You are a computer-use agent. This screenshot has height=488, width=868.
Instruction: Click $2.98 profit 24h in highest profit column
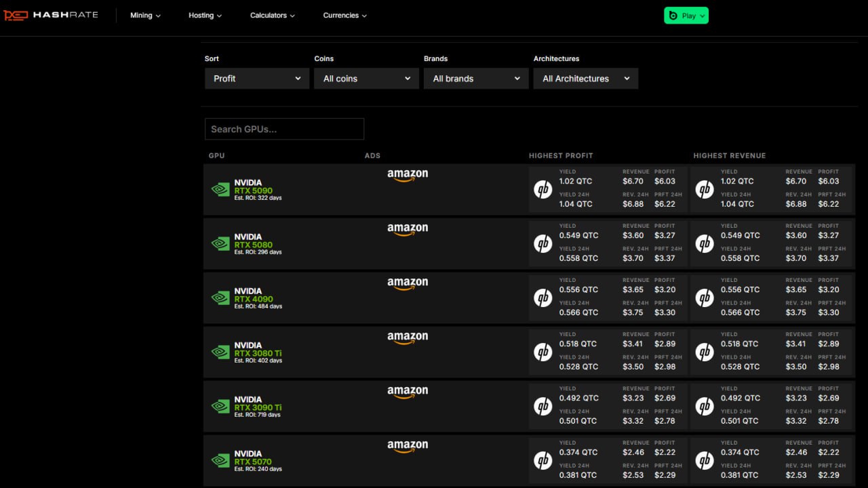click(665, 367)
